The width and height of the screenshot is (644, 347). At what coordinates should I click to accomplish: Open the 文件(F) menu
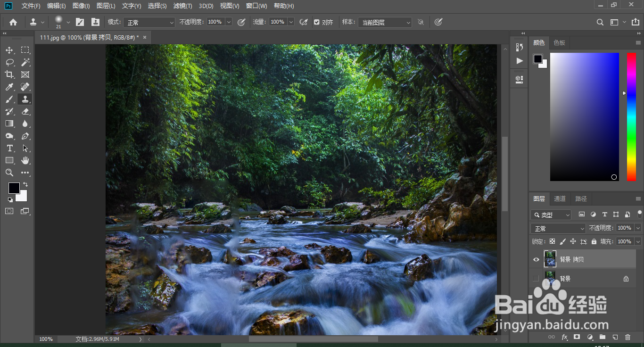tap(31, 6)
